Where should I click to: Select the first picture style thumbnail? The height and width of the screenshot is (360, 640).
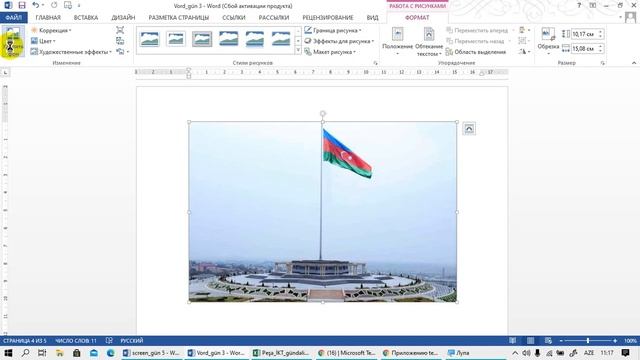coord(149,39)
